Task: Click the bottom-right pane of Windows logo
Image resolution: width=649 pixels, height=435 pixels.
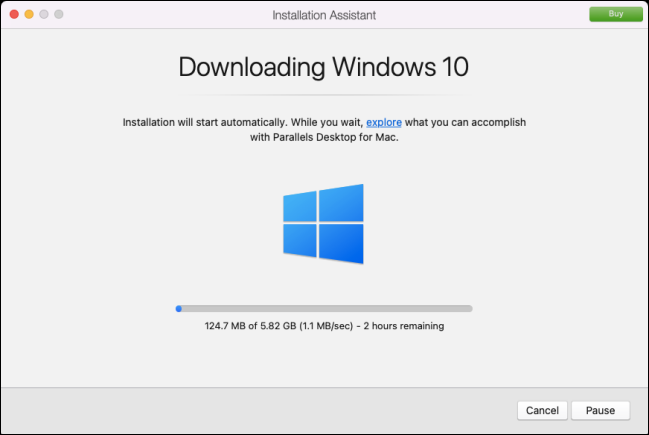Action: click(x=342, y=243)
